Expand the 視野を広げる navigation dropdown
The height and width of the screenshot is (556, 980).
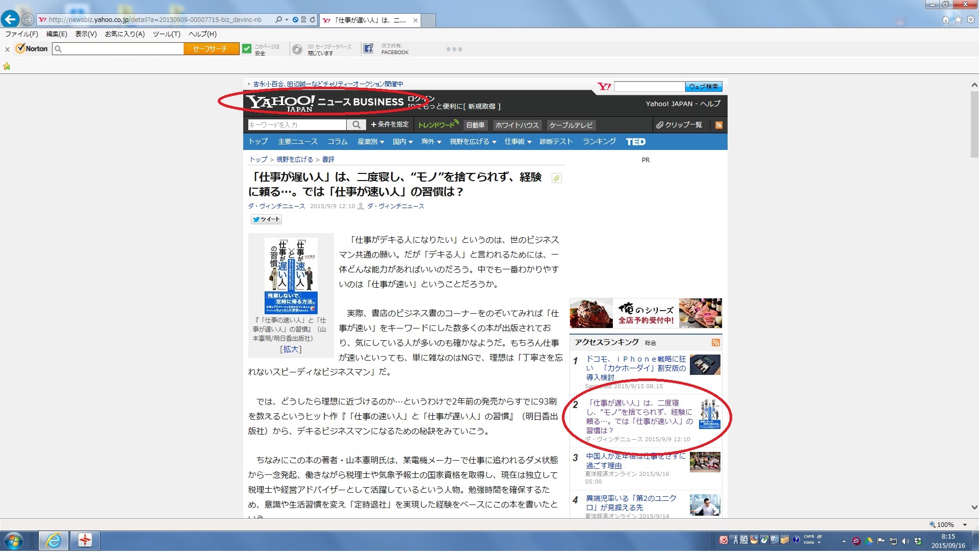coord(473,142)
